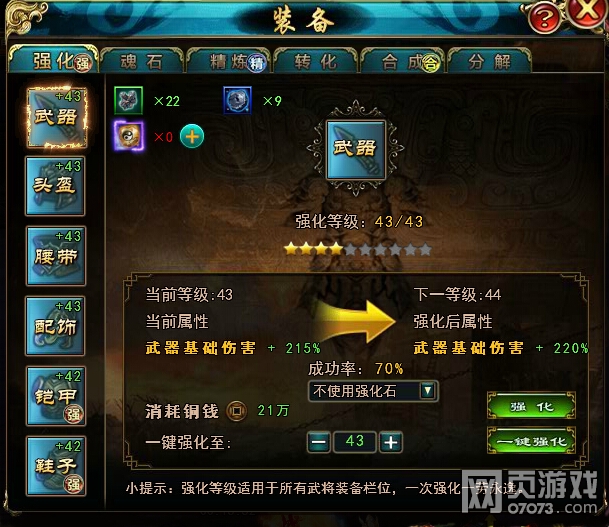Click the green plus to add yin-yang stones
This screenshot has width=609, height=527.
click(x=192, y=136)
